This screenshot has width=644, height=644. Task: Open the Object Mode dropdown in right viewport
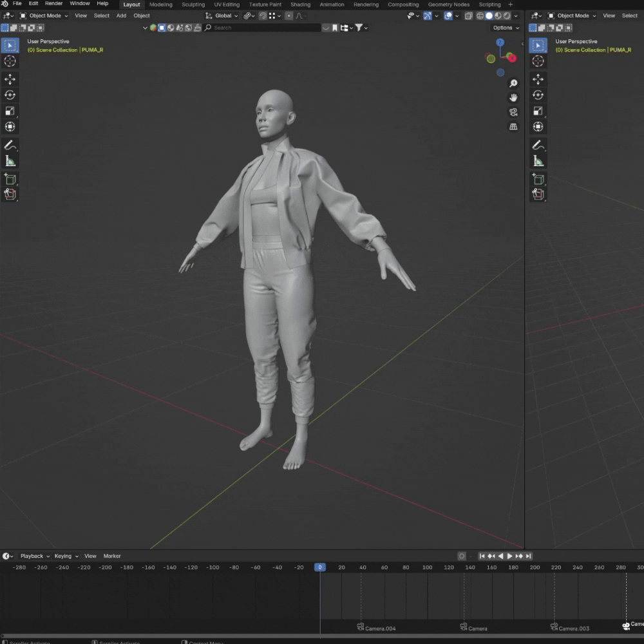572,15
